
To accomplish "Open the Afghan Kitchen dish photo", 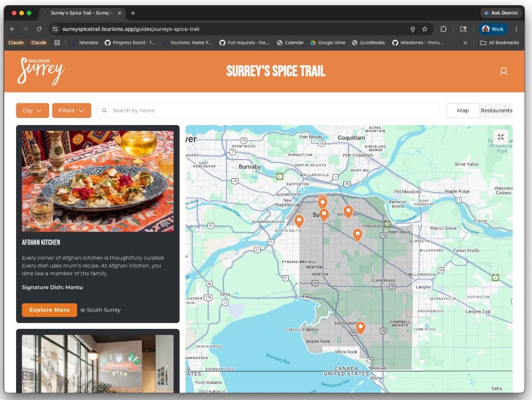I will [x=98, y=181].
